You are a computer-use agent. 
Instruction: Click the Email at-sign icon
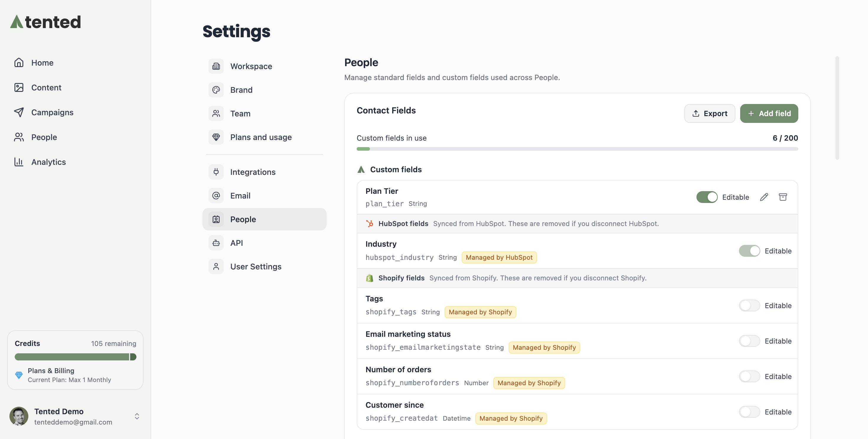(216, 196)
